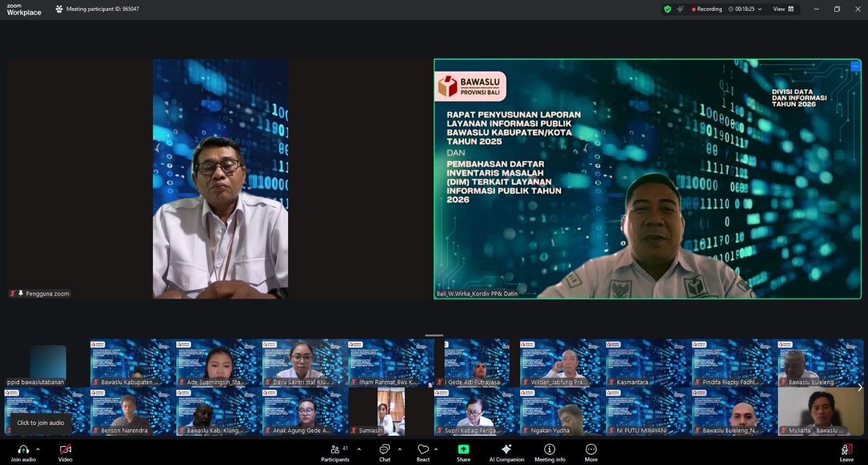
Task: Open the View layout menu
Action: point(783,9)
